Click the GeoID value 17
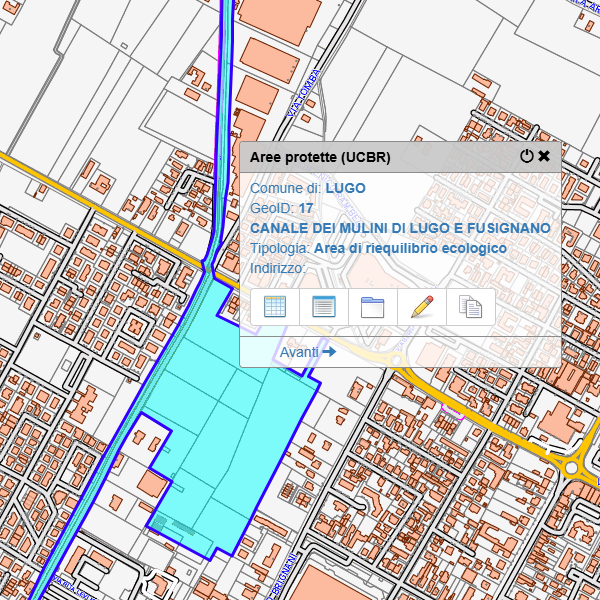 tap(306, 208)
